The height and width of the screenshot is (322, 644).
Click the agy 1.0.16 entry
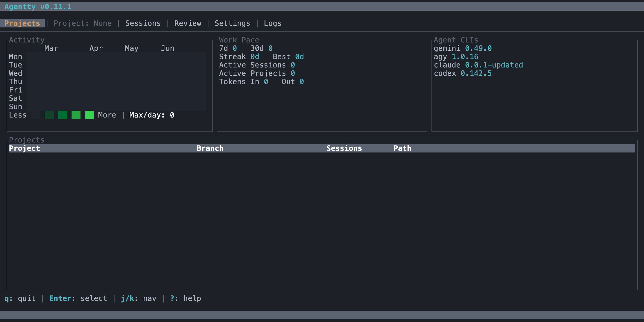456,57
